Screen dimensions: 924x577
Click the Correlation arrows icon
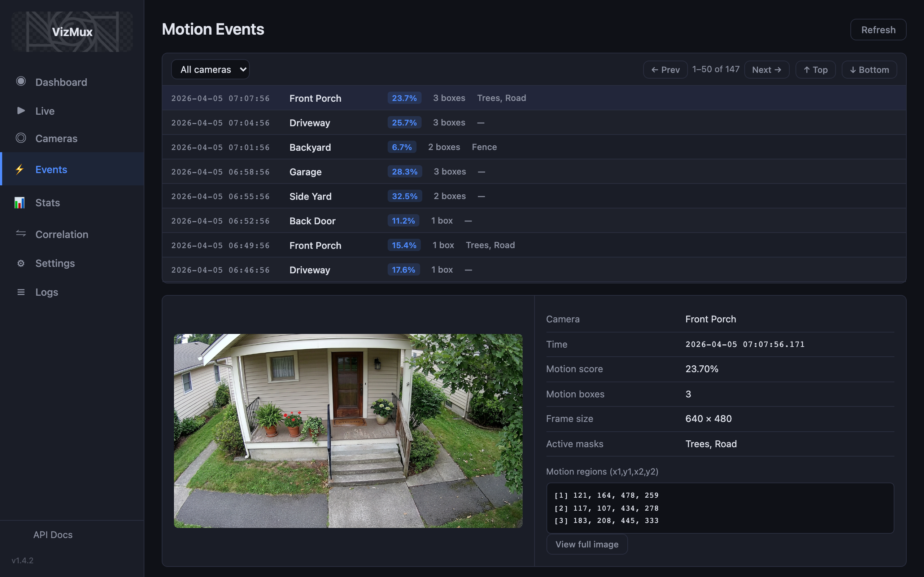[21, 234]
